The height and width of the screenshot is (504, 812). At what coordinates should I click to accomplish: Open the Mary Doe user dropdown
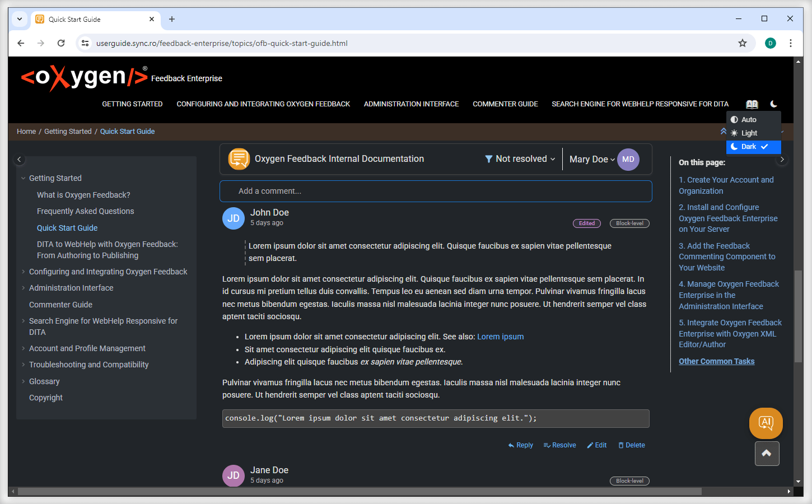tap(591, 160)
